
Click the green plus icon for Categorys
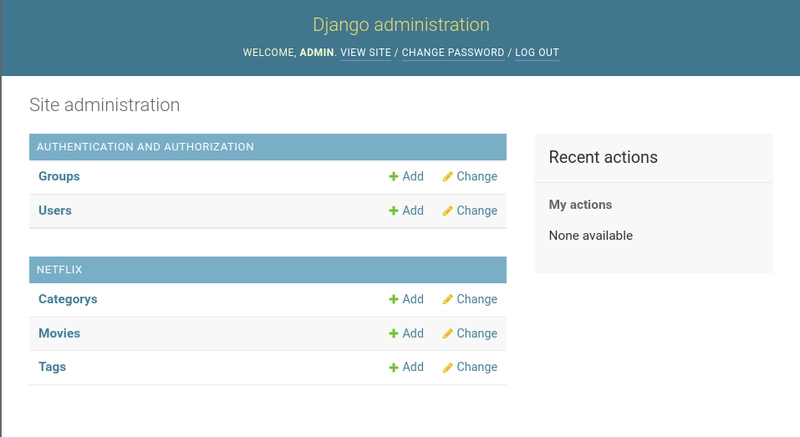(394, 300)
